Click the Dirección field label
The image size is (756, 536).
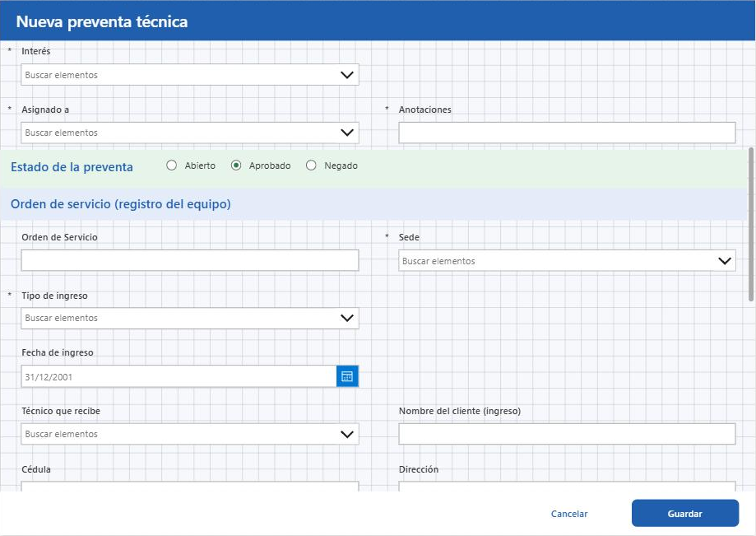pyautogui.click(x=419, y=469)
